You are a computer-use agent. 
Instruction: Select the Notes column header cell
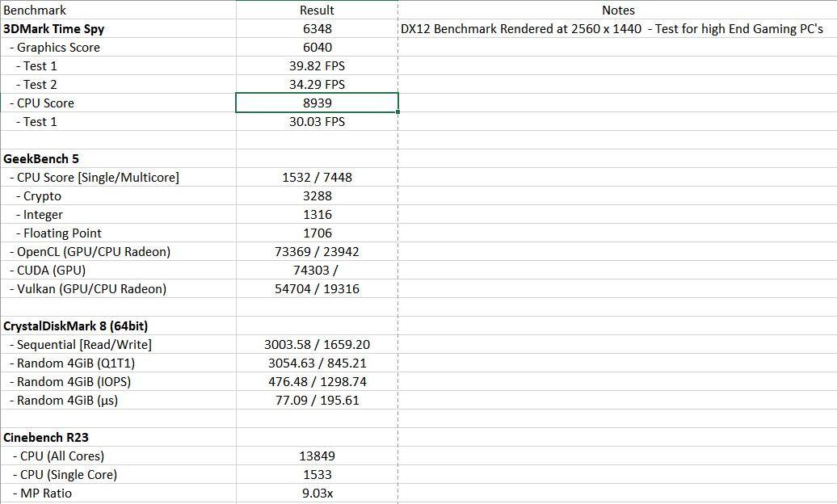point(618,10)
